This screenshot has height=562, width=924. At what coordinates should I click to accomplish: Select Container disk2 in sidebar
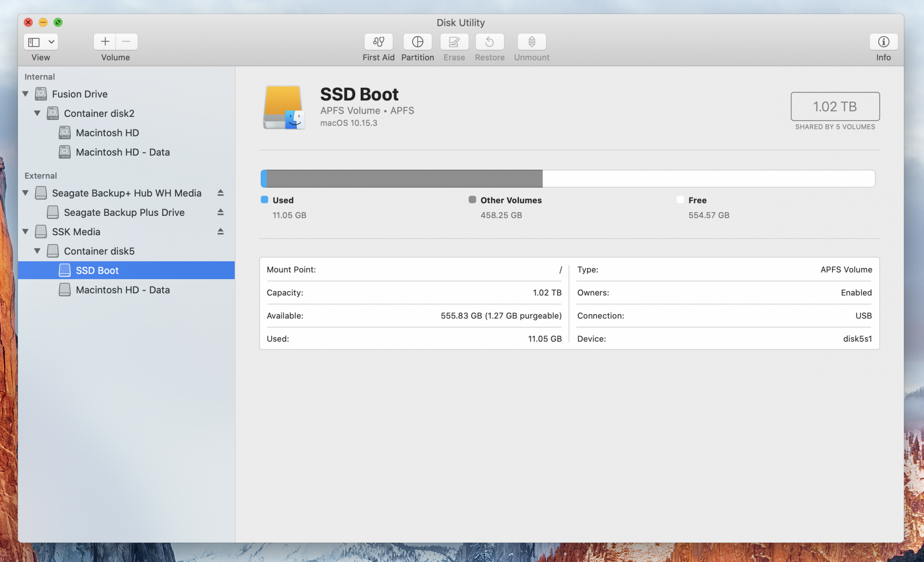pos(126,113)
